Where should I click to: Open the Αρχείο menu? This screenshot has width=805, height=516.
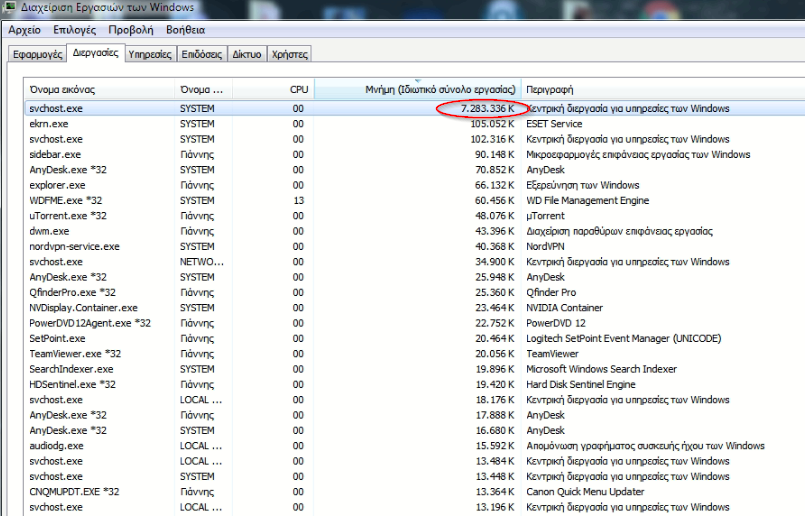pos(24,30)
